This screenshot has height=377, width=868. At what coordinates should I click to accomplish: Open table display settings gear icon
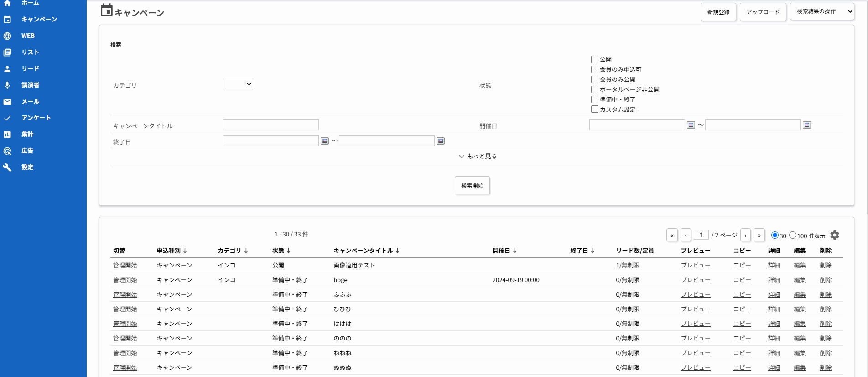click(x=835, y=235)
